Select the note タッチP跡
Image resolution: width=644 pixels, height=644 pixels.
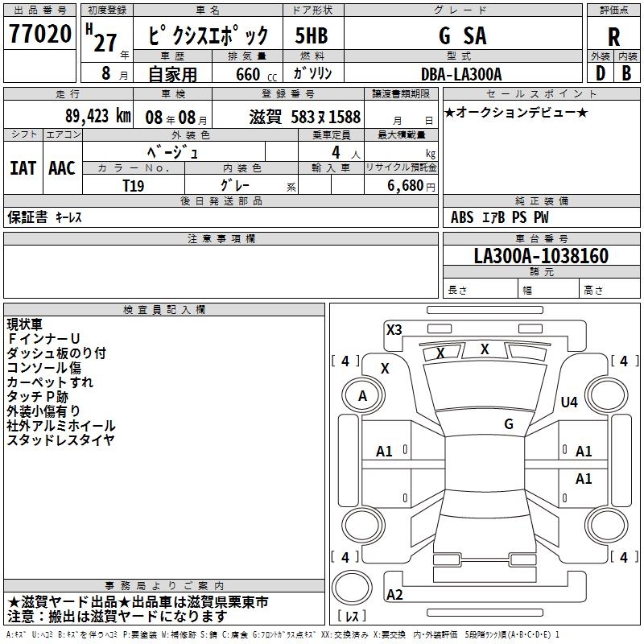pyautogui.click(x=37, y=396)
